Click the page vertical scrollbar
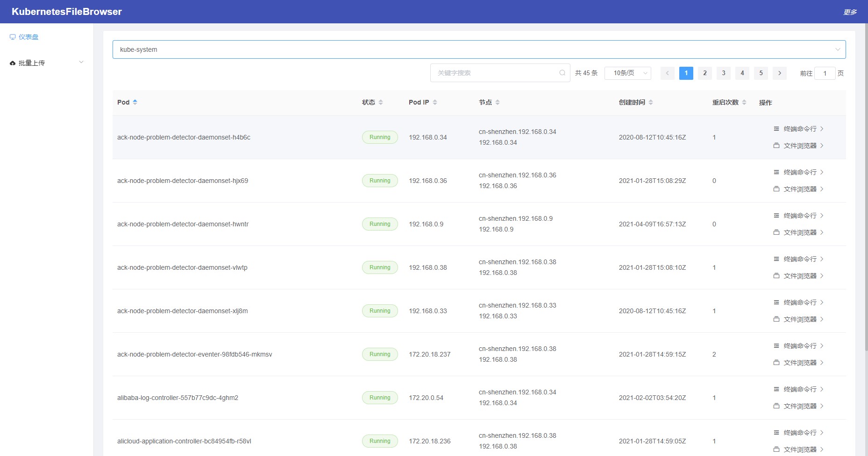This screenshot has height=456, width=868. pyautogui.click(x=866, y=187)
